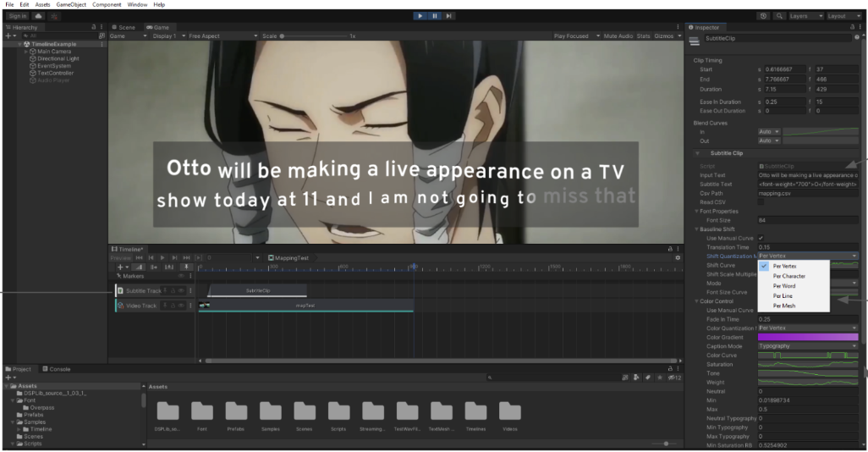Click the Step frame button in top toolbar

(x=448, y=16)
